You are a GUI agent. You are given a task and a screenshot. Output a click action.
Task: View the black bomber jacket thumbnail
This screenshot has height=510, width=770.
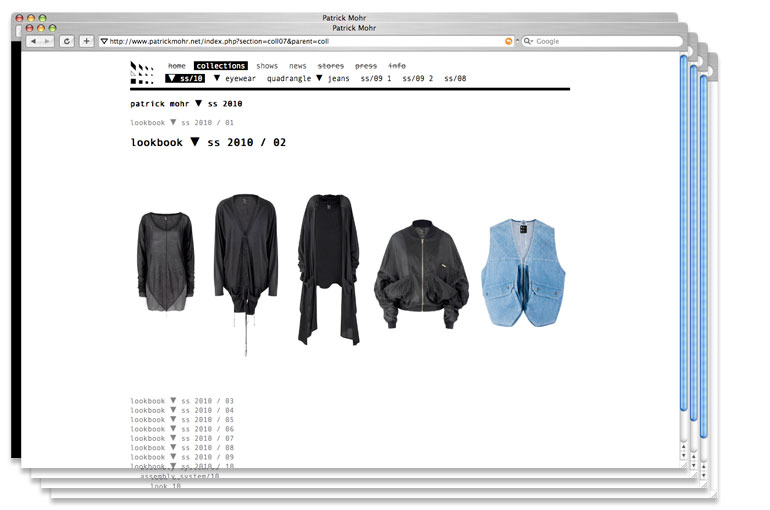(421, 274)
